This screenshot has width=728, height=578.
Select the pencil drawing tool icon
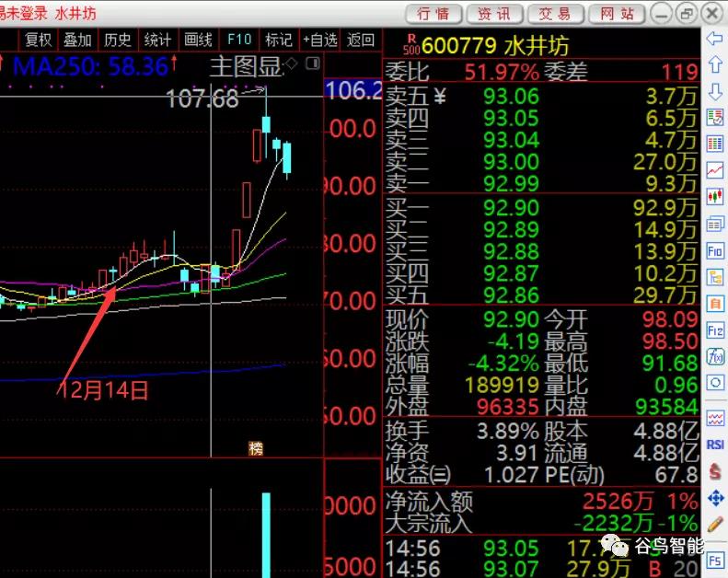point(715,525)
